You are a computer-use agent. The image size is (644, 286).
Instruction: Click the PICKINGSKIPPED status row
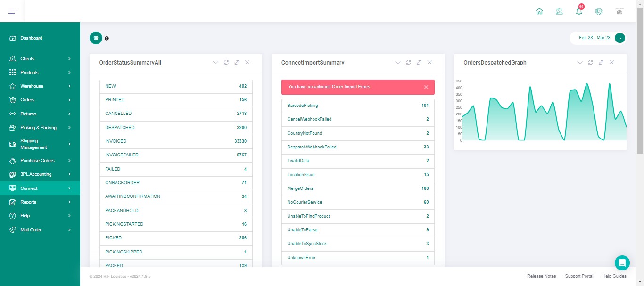(176, 253)
